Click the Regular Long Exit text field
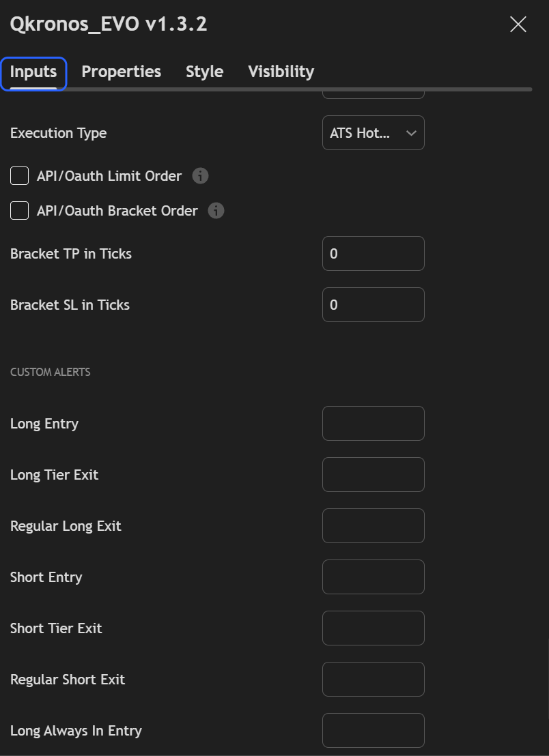 [373, 526]
